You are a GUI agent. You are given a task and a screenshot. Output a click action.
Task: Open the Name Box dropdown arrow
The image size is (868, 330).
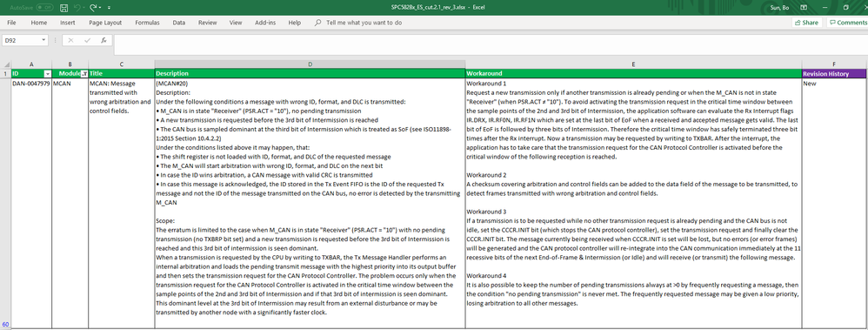pyautogui.click(x=44, y=40)
